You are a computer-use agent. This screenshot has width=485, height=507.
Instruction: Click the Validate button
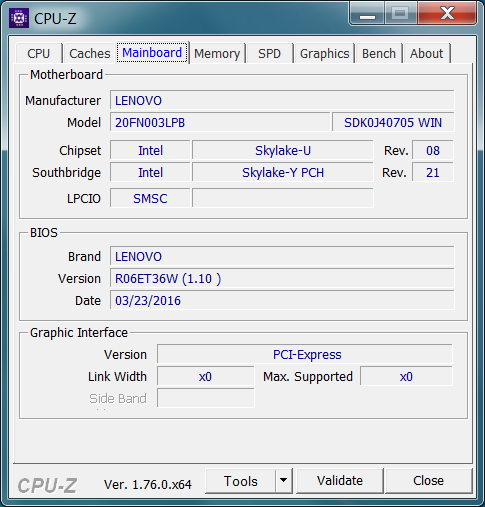coord(340,481)
